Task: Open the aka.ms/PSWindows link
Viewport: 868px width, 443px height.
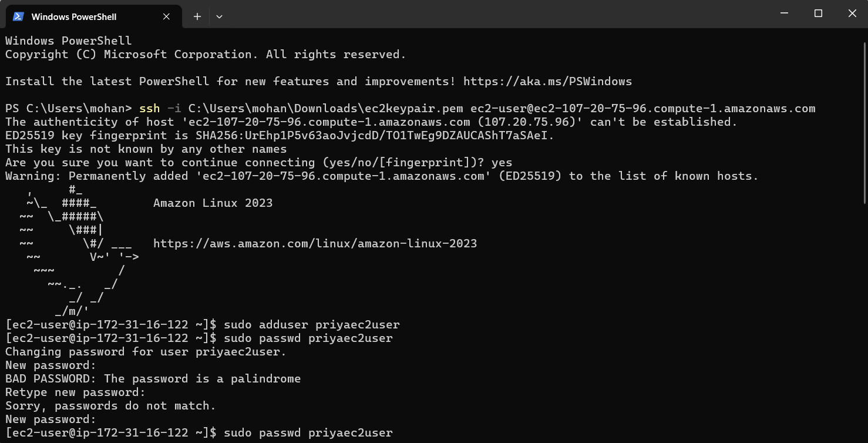Action: click(547, 82)
